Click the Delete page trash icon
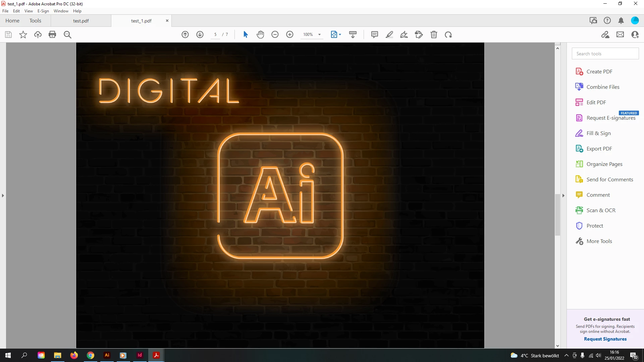Viewport: 644px width, 362px height. click(x=434, y=35)
